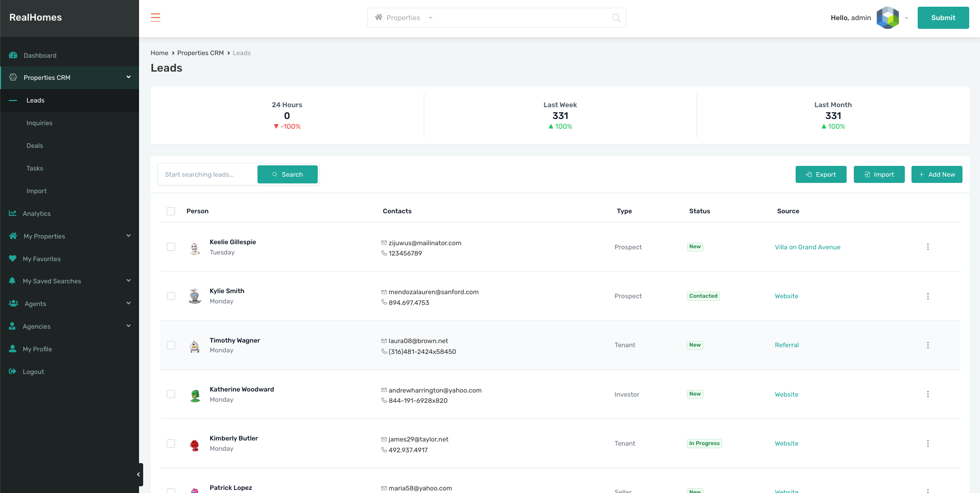Focus the Start searching leads field

click(x=208, y=175)
